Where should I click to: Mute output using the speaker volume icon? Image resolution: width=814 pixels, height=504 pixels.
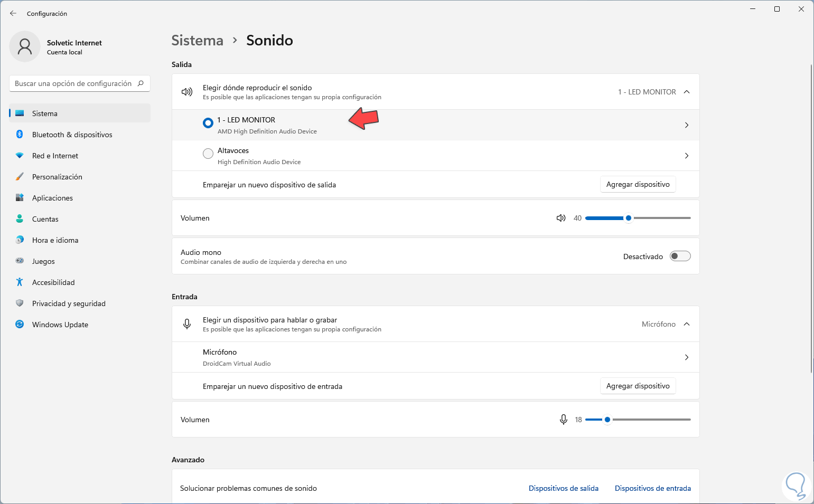tap(561, 218)
